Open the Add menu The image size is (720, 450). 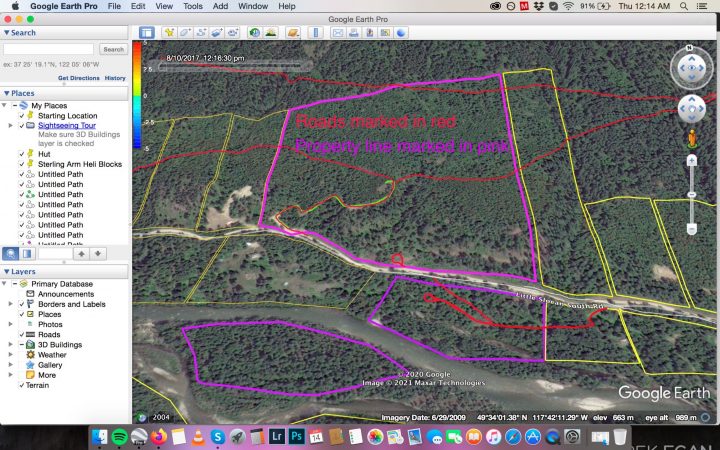222,6
